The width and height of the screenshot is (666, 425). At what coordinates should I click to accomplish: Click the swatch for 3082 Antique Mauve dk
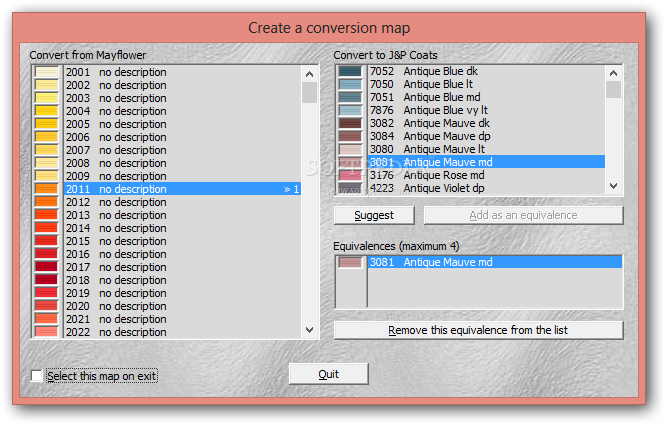(350, 123)
